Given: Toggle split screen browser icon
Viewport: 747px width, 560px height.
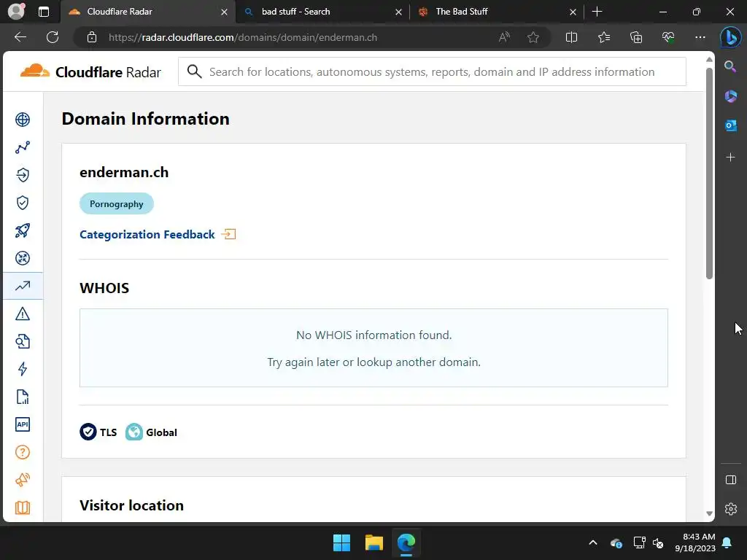Looking at the screenshot, I should tap(571, 37).
